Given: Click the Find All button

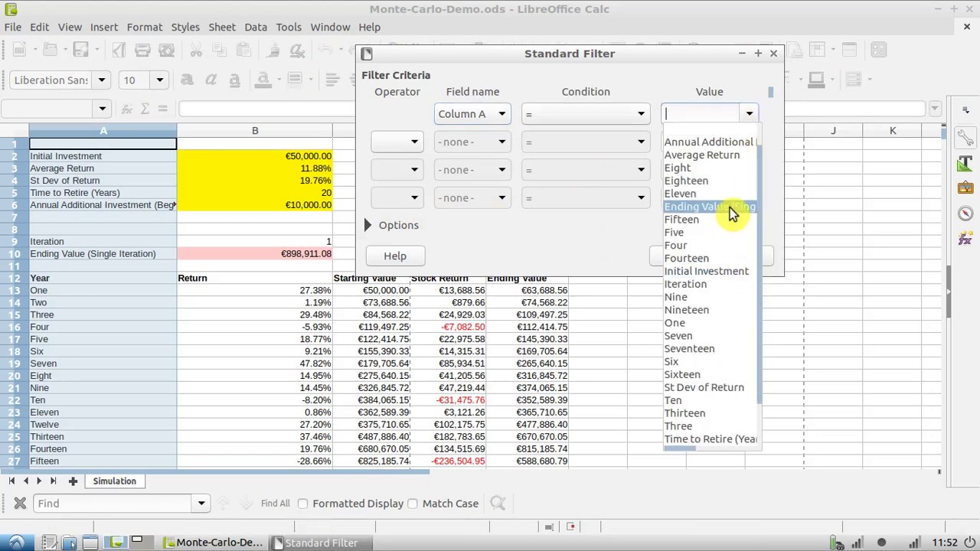Looking at the screenshot, I should (275, 504).
